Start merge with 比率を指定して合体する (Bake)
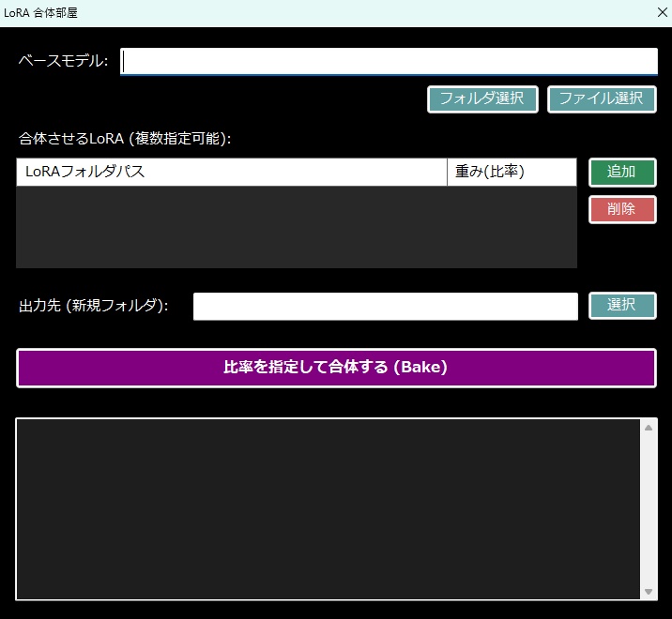This screenshot has height=619, width=672. coord(336,368)
